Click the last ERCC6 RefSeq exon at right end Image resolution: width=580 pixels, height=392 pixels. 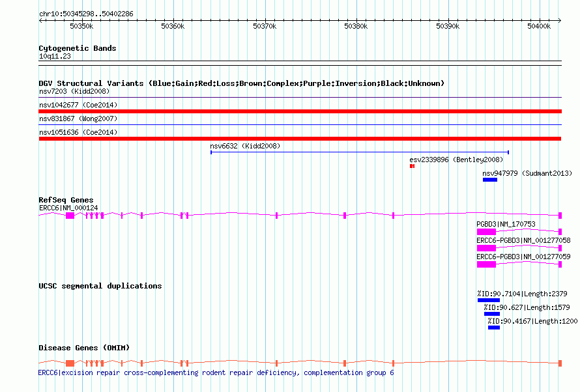[560, 216]
